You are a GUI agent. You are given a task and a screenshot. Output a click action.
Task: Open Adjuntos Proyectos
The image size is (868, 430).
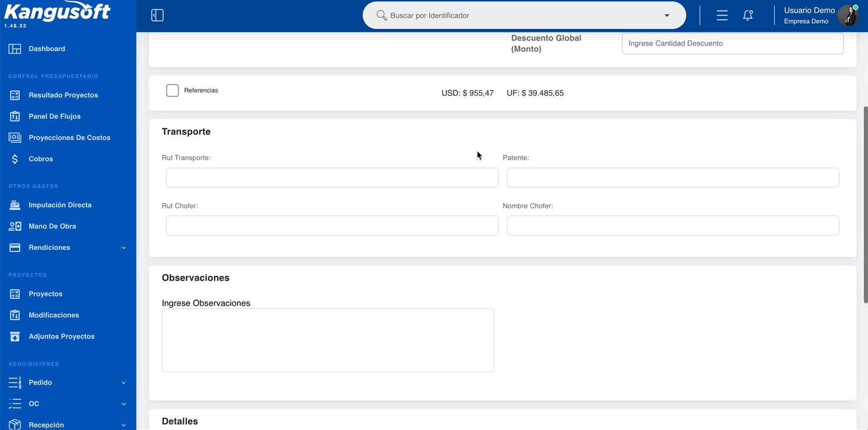[61, 336]
